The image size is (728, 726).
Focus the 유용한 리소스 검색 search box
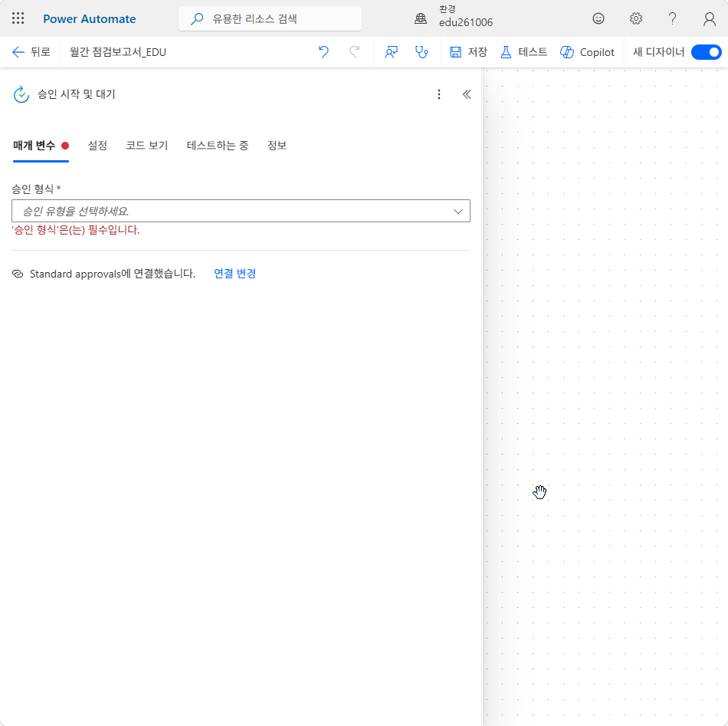(270, 18)
